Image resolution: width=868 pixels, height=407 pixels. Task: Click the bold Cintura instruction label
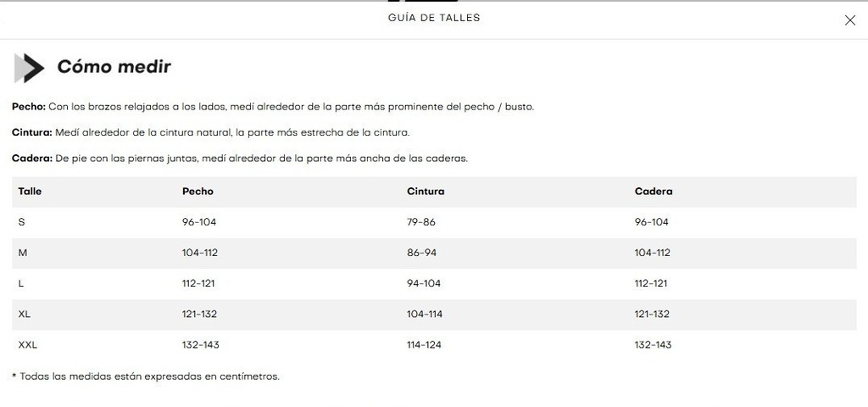point(32,132)
